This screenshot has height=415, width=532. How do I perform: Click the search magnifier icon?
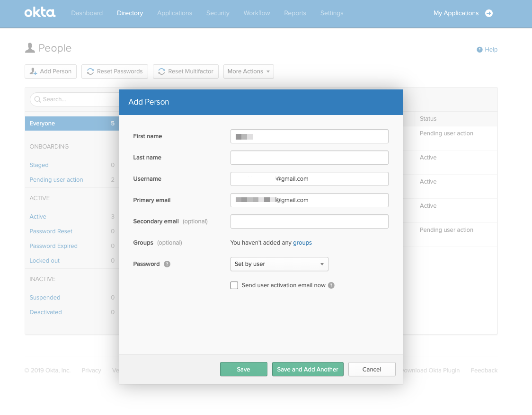click(x=37, y=99)
